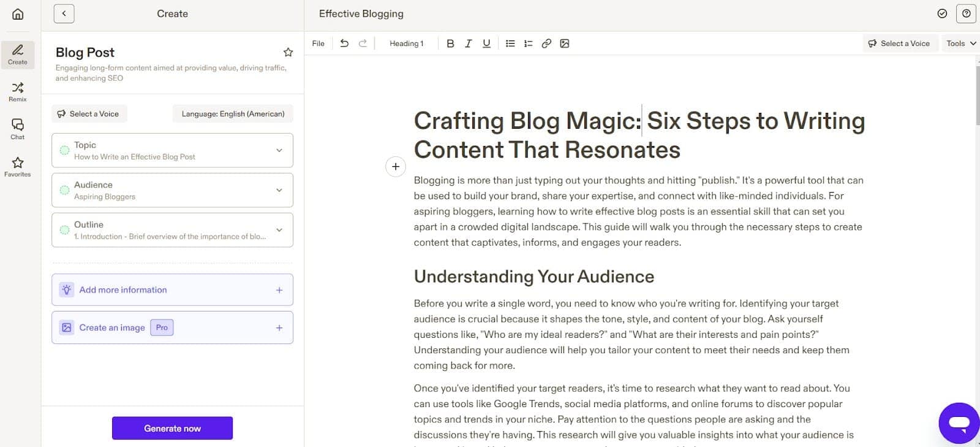Click the Generate now button
The width and height of the screenshot is (980, 447).
pyautogui.click(x=172, y=428)
